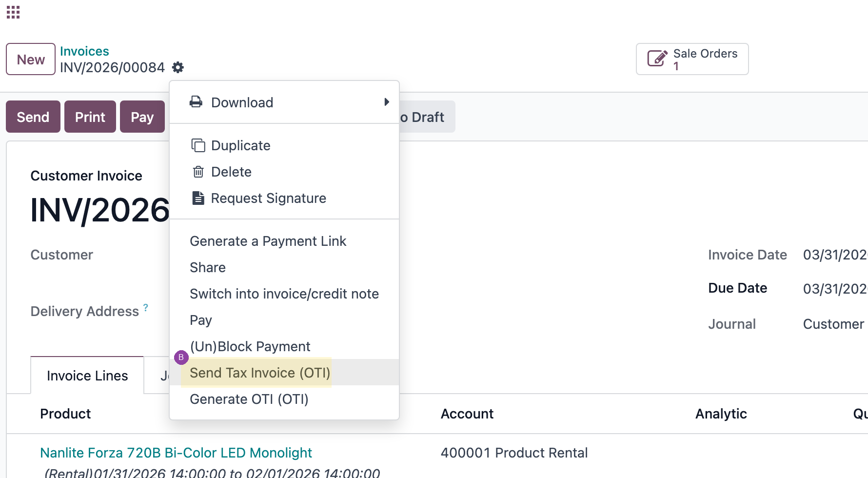The width and height of the screenshot is (868, 478).
Task: Open Nanlite Forza 720B Bi-Color LED Monolight product
Action: point(176,453)
